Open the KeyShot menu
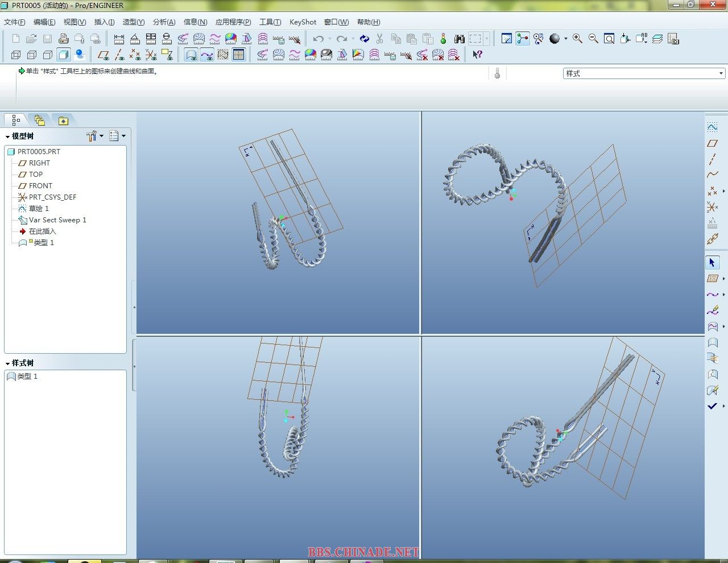 (303, 22)
